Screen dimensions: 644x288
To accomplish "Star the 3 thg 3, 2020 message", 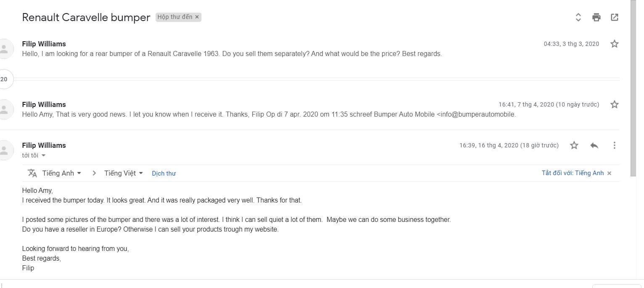I will 615,44.
